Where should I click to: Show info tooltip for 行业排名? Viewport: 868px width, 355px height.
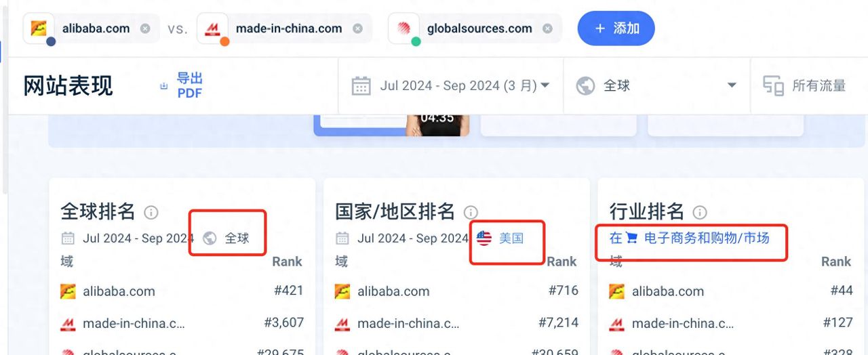(700, 213)
